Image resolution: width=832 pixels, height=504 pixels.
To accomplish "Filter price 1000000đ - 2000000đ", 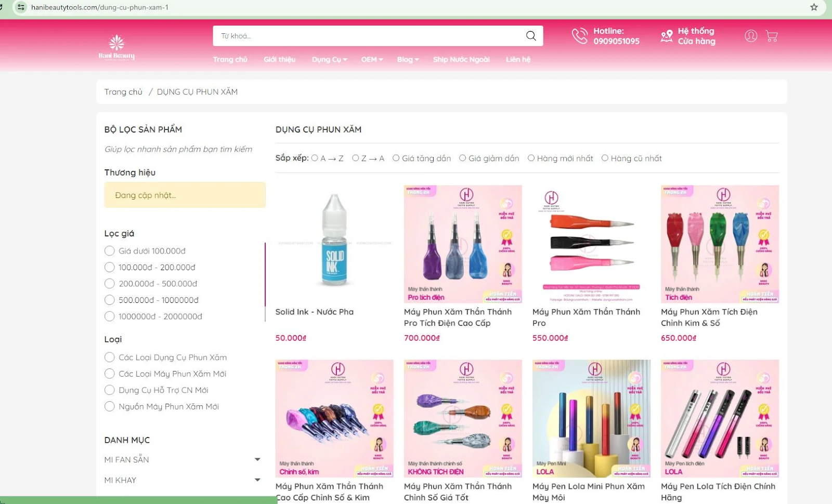I will (109, 316).
